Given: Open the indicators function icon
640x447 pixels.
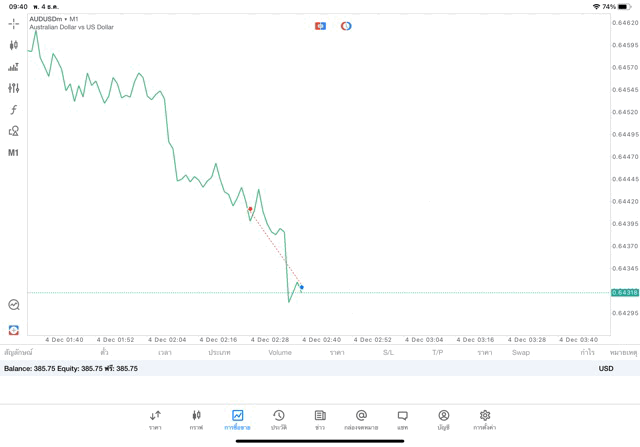Looking at the screenshot, I should coord(13,110).
